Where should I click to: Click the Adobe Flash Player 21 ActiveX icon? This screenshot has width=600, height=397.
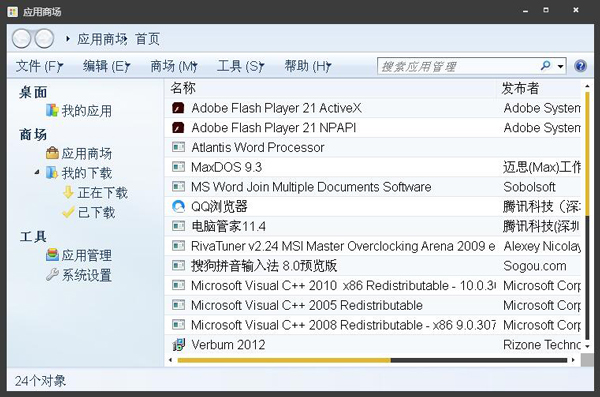[x=178, y=108]
